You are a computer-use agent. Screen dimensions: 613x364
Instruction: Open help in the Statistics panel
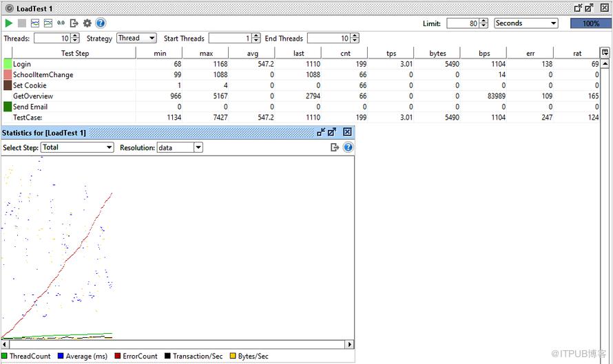(x=348, y=147)
